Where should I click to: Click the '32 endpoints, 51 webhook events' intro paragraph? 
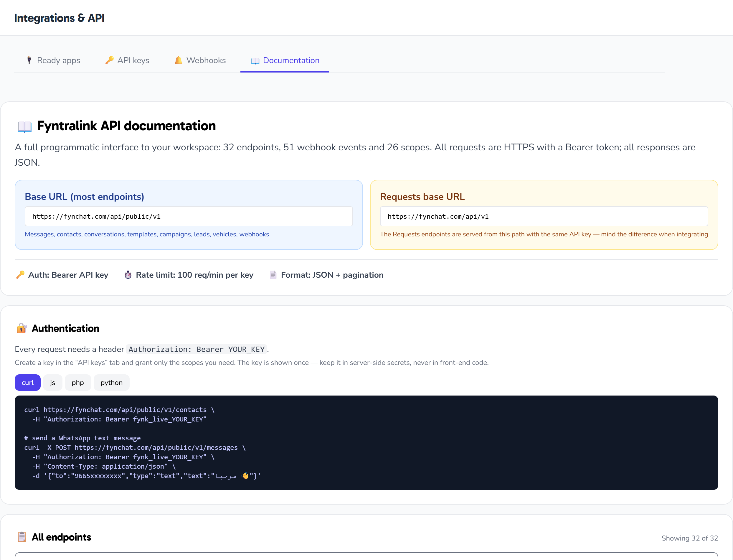355,155
